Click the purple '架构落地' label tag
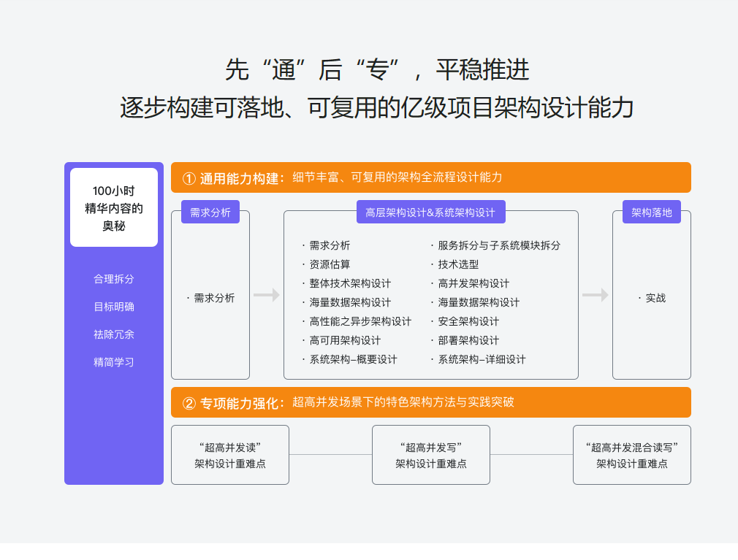The image size is (738, 560). (651, 212)
